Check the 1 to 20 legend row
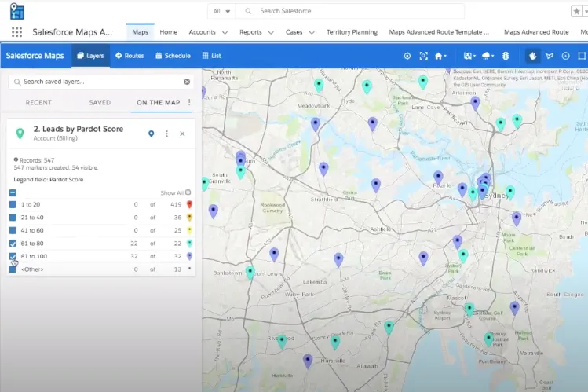588x392 pixels. coord(13,204)
